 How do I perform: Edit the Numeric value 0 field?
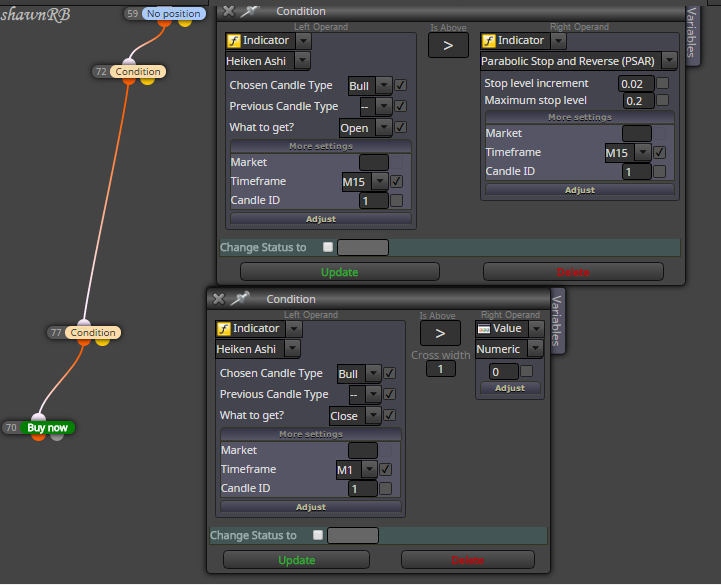[504, 372]
